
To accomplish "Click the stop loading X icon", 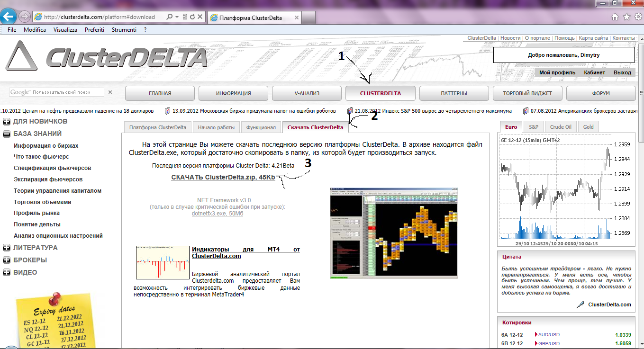I will (x=200, y=17).
